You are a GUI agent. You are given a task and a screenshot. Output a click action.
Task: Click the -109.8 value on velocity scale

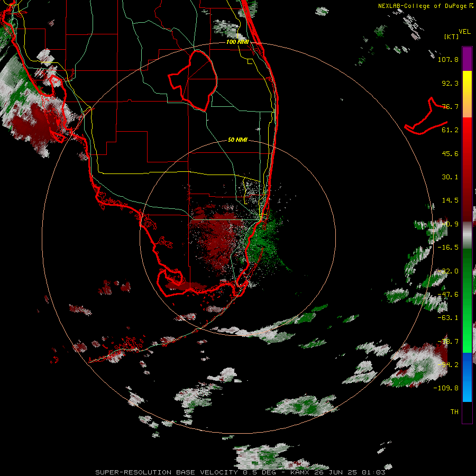(x=446, y=388)
